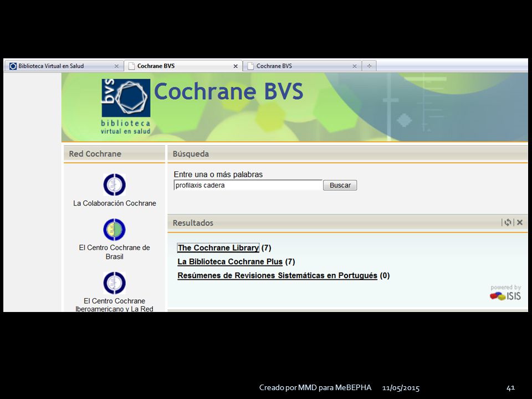Close the Resultados panel

pos(520,223)
